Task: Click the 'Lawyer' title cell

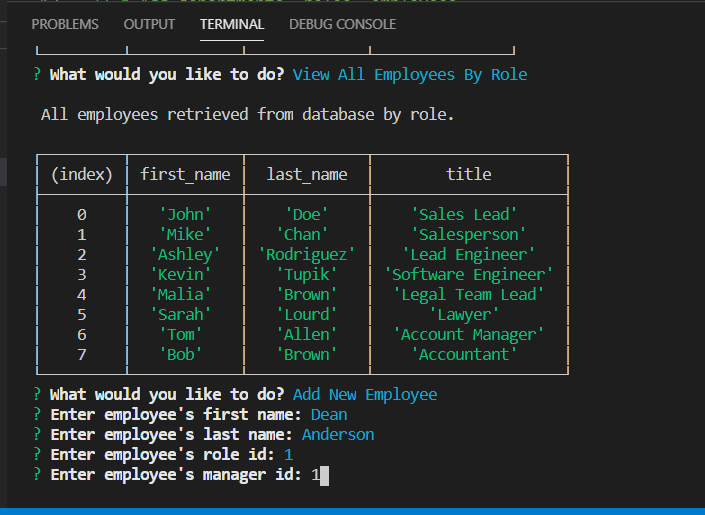Action: (x=464, y=314)
